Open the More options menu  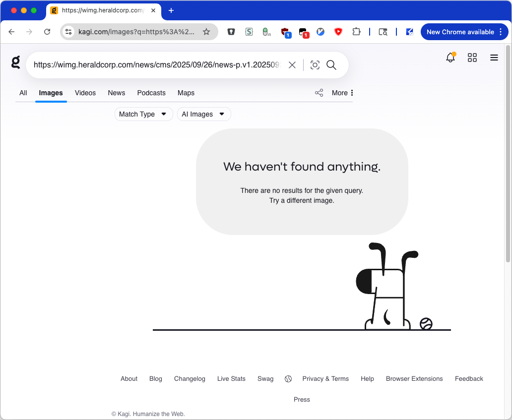tap(343, 93)
